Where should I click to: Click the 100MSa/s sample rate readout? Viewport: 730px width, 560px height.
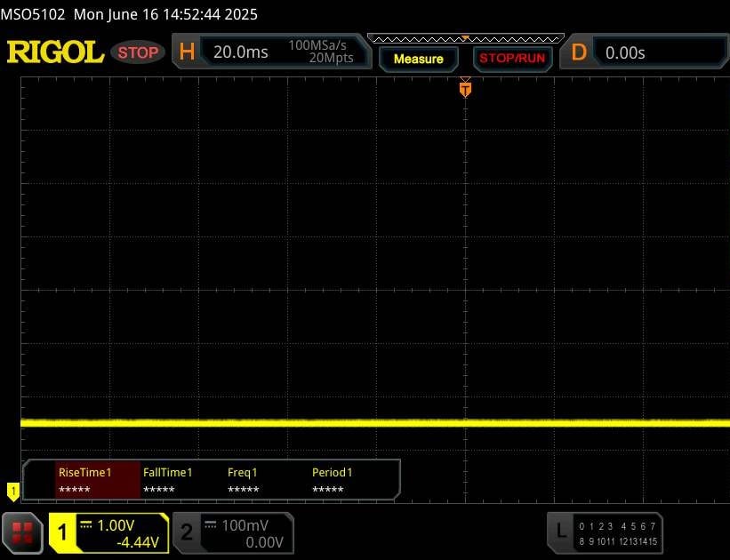tap(317, 45)
